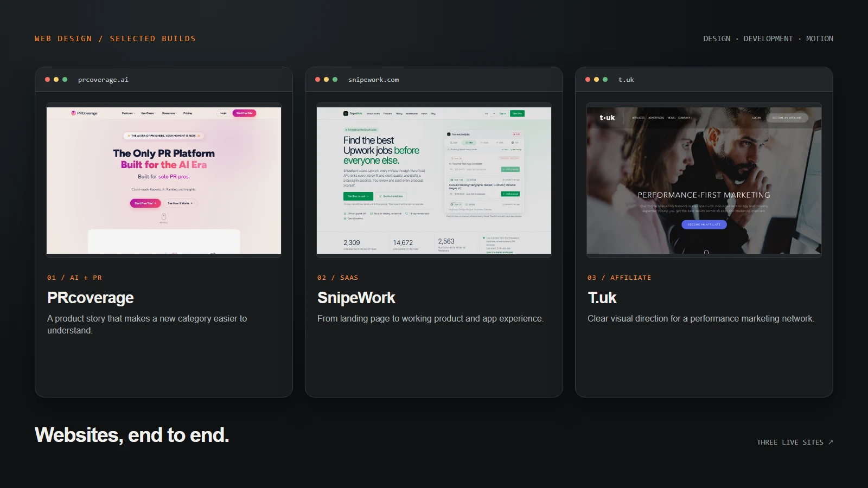This screenshot has width=868, height=488.
Task: Click the Design · Development · Motion text
Action: (x=768, y=38)
